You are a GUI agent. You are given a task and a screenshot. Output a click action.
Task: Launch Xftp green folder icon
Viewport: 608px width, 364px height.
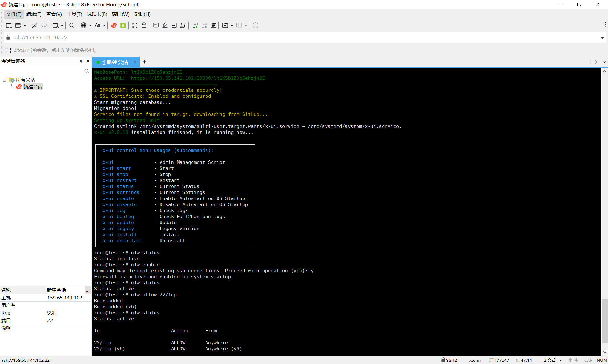pos(123,25)
